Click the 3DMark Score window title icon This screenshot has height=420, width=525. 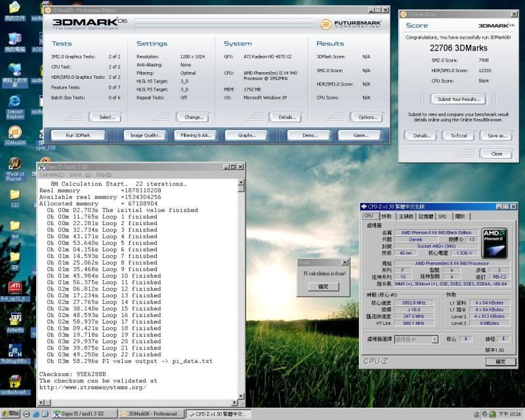[403, 14]
